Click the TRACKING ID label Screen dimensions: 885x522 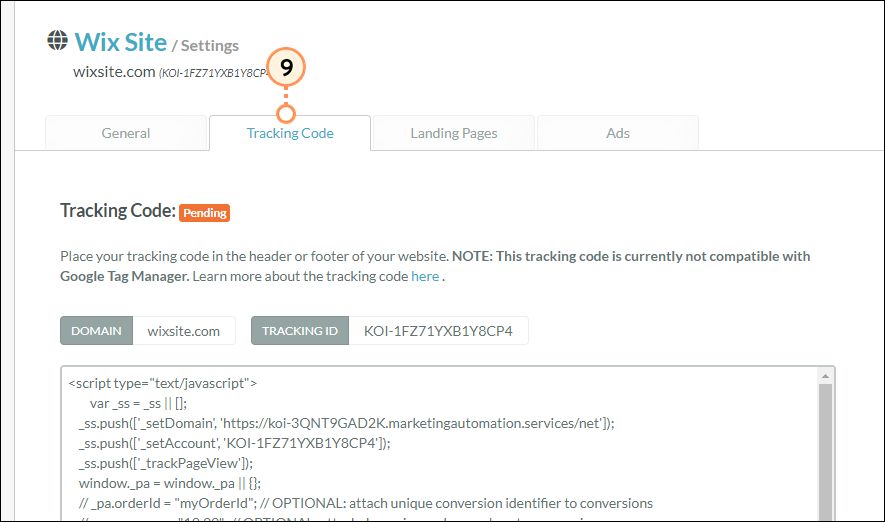pyautogui.click(x=300, y=331)
